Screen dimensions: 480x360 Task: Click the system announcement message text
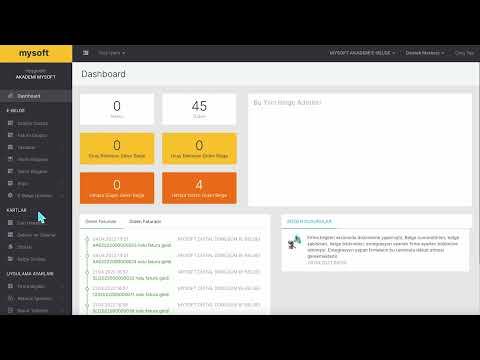pos(383,247)
